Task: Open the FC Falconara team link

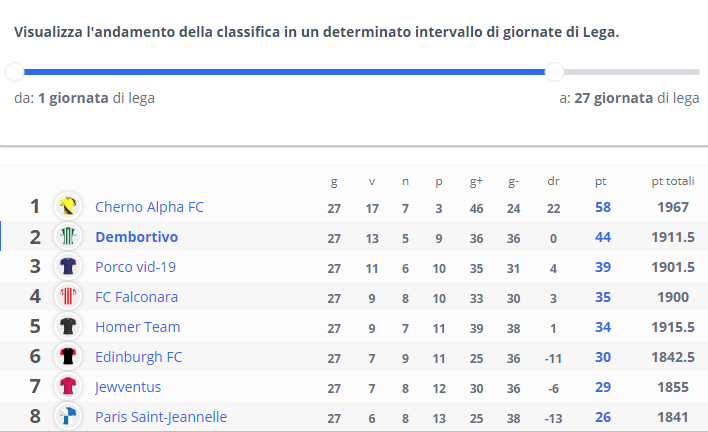Action: click(137, 297)
